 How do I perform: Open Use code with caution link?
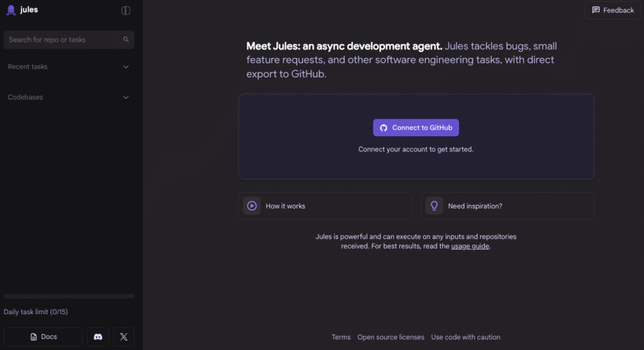(466, 337)
